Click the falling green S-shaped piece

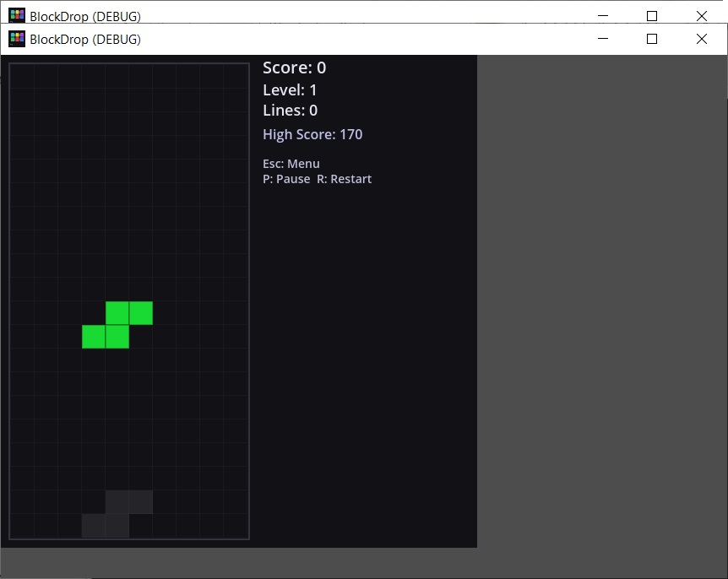click(x=117, y=325)
